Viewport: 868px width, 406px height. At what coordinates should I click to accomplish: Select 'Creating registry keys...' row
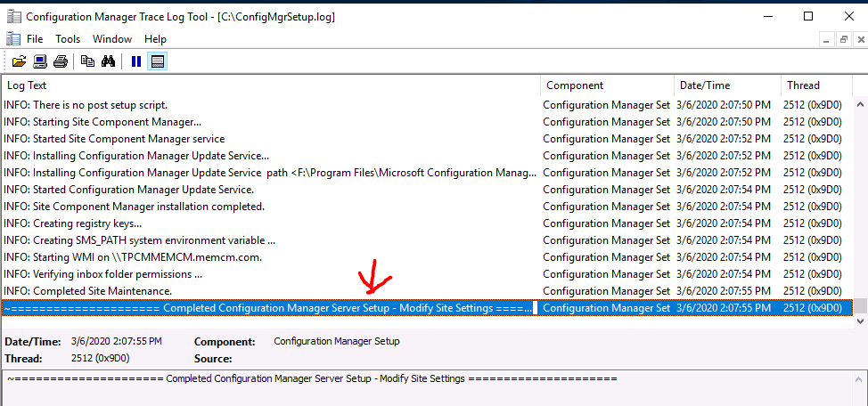(427, 224)
